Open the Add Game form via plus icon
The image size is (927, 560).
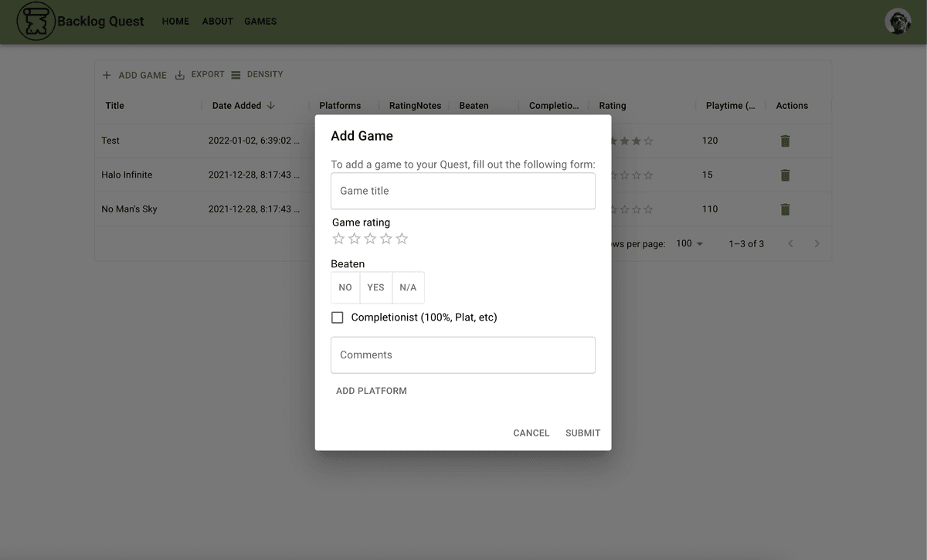(x=107, y=74)
